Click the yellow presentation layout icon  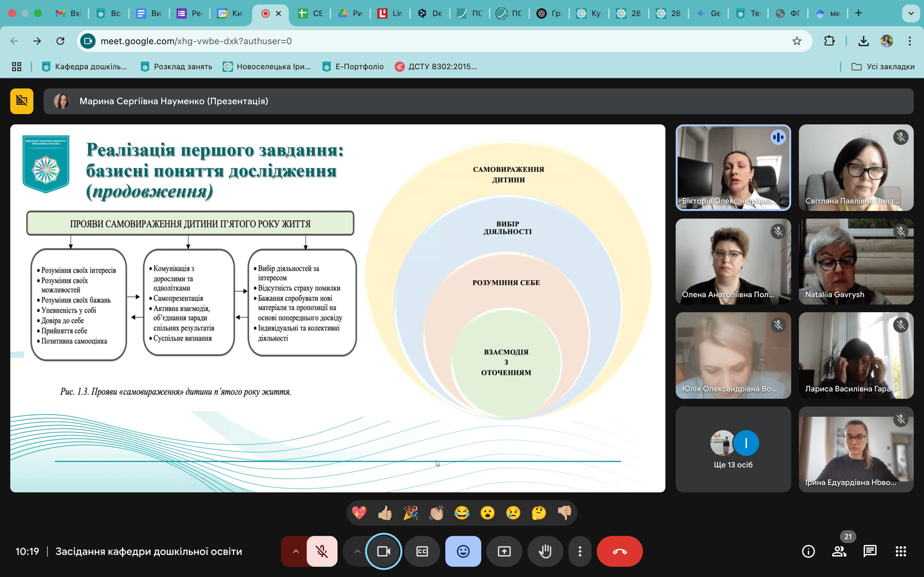pos(22,101)
